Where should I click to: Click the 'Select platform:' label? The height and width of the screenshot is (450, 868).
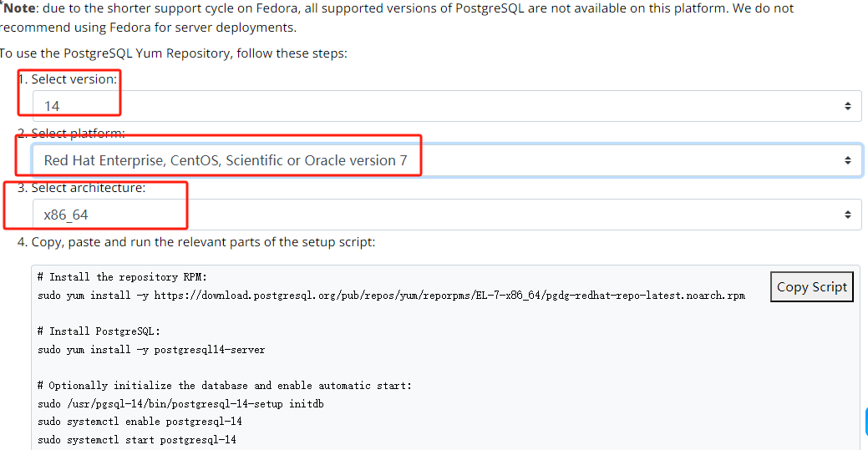tap(78, 134)
